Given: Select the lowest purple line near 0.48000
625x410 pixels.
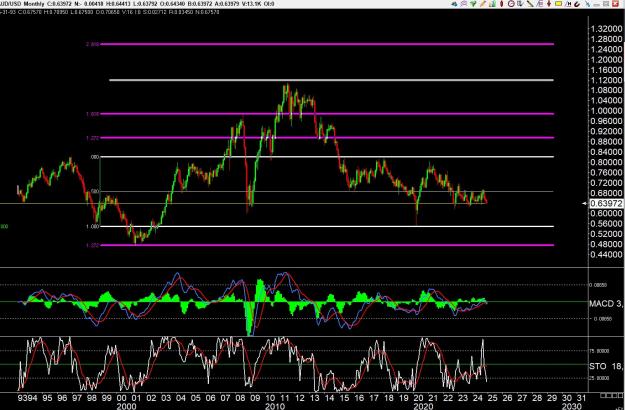Looking at the screenshot, I should coord(327,245).
